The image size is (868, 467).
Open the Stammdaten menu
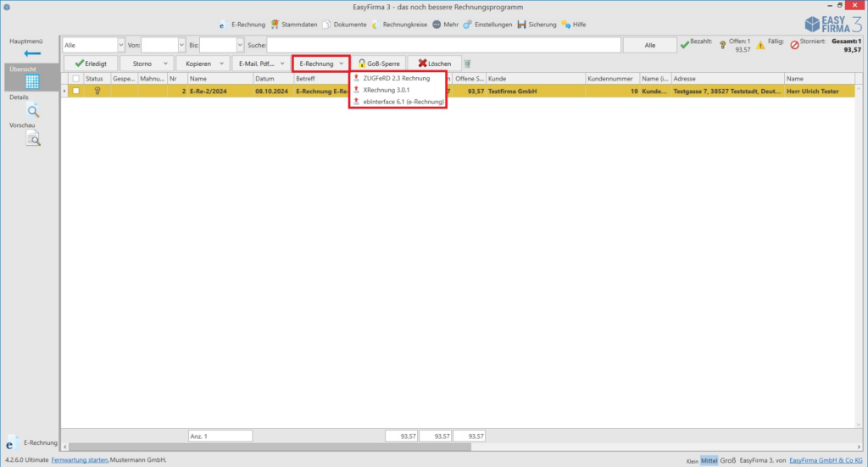point(294,25)
